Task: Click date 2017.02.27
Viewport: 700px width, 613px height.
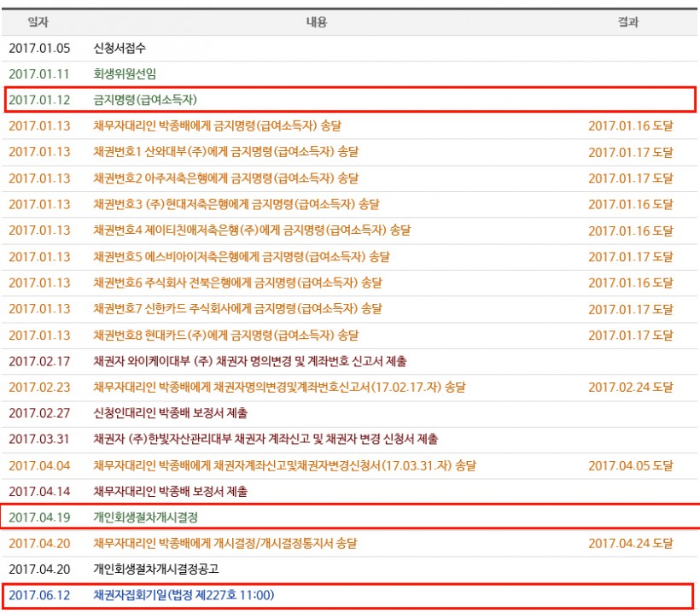Action: pos(39,413)
